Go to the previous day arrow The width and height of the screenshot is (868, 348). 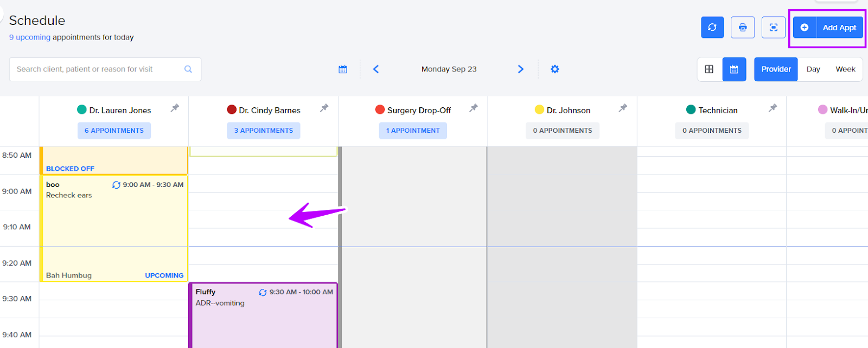[376, 69]
